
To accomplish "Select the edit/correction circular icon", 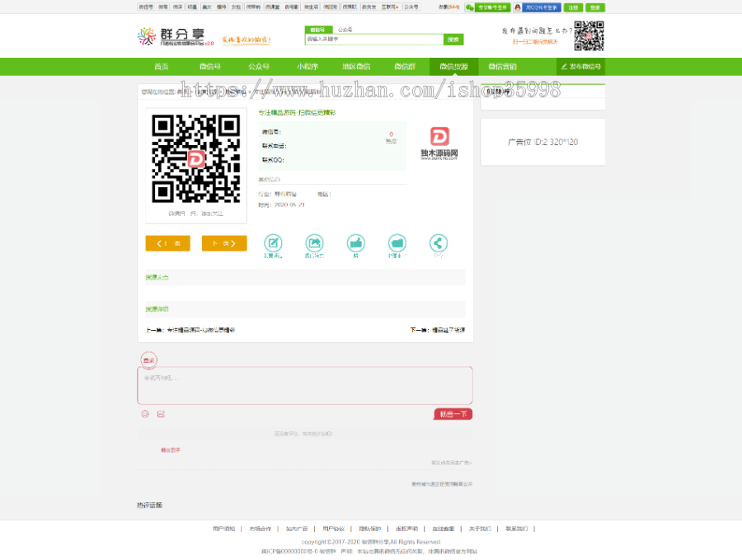I will click(273, 243).
